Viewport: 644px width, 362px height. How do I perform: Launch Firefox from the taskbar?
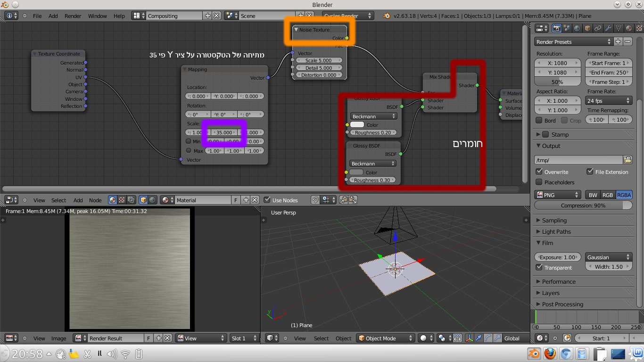coord(550,354)
